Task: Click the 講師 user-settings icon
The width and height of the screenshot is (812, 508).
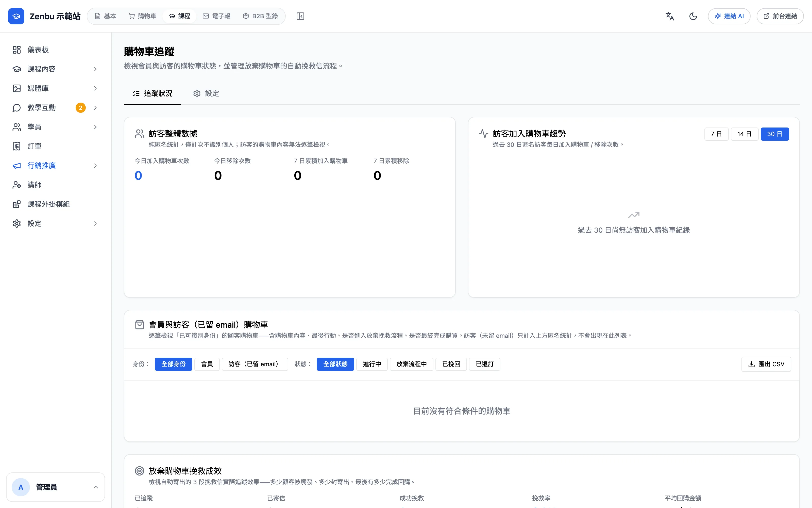Action: pos(17,185)
